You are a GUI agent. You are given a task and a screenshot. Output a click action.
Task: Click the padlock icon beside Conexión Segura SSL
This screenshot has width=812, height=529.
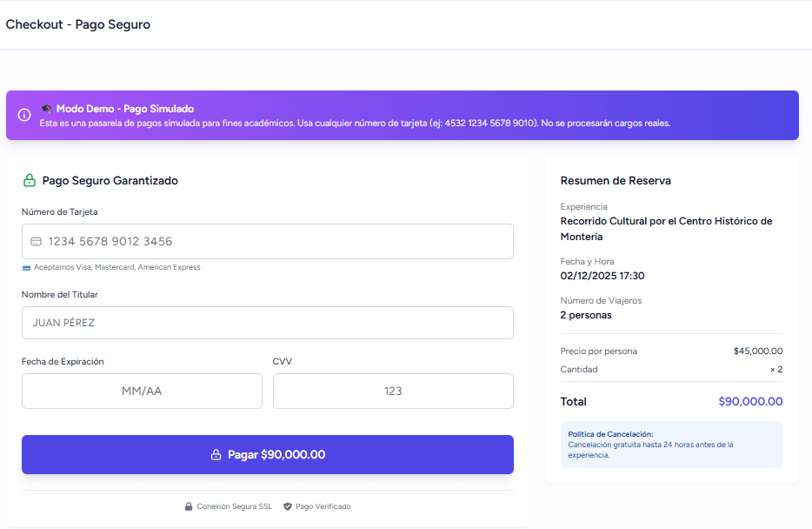point(189,506)
